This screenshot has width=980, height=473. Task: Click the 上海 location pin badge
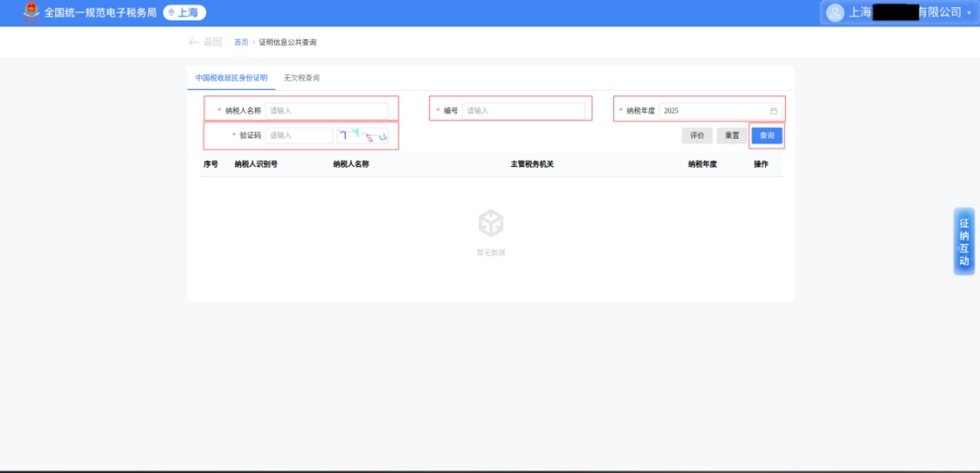[185, 13]
